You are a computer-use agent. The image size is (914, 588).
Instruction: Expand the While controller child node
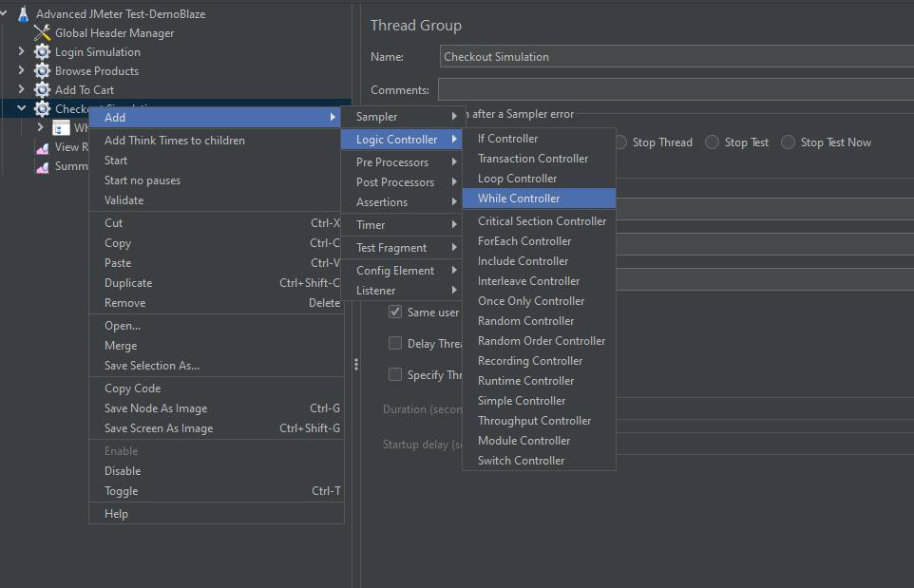pos(40,126)
